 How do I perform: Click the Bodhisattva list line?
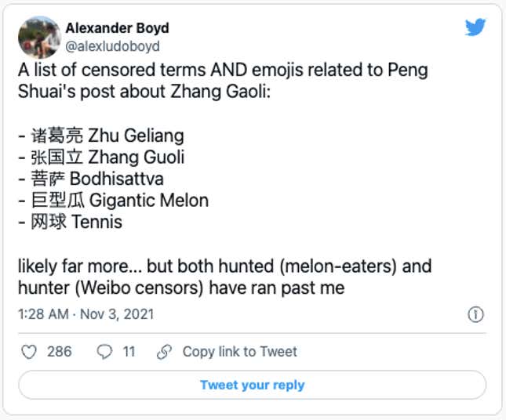click(91, 179)
